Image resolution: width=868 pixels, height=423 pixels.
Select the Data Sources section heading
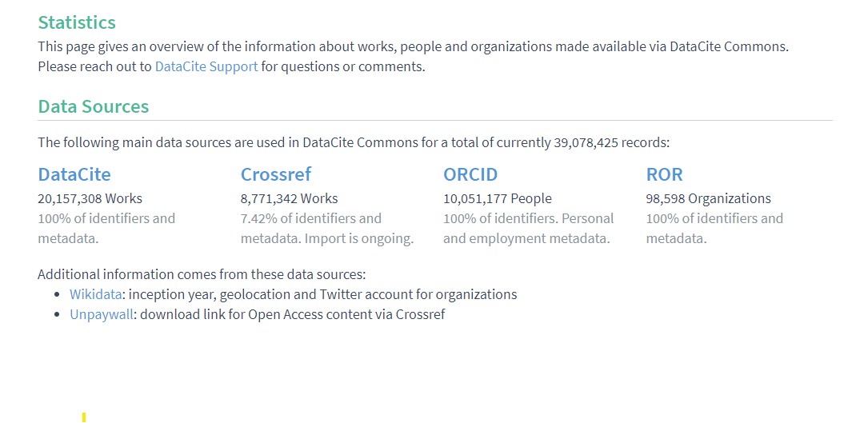(94, 106)
